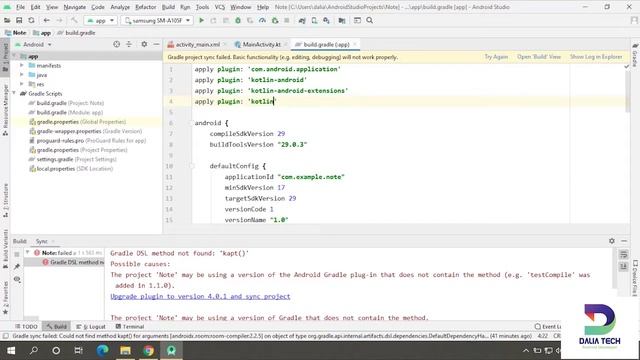The image size is (640, 360).
Task: Switch to the activity_main.xml tab
Action: coord(198,44)
